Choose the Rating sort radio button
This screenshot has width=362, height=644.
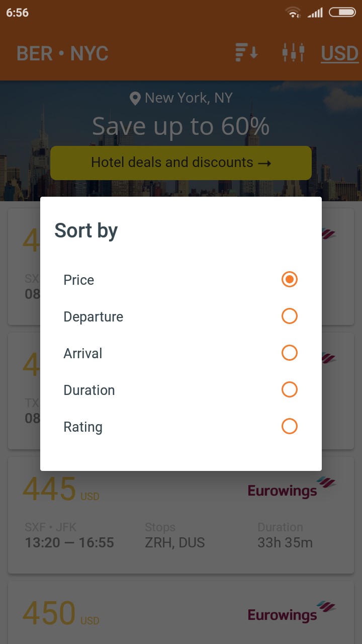pyautogui.click(x=290, y=426)
